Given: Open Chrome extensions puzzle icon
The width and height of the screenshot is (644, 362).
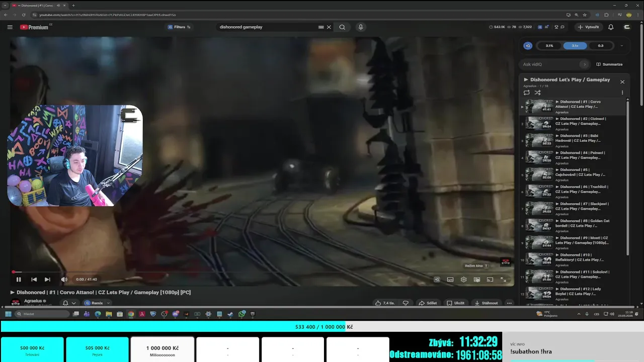Looking at the screenshot, I should click(x=607, y=15).
